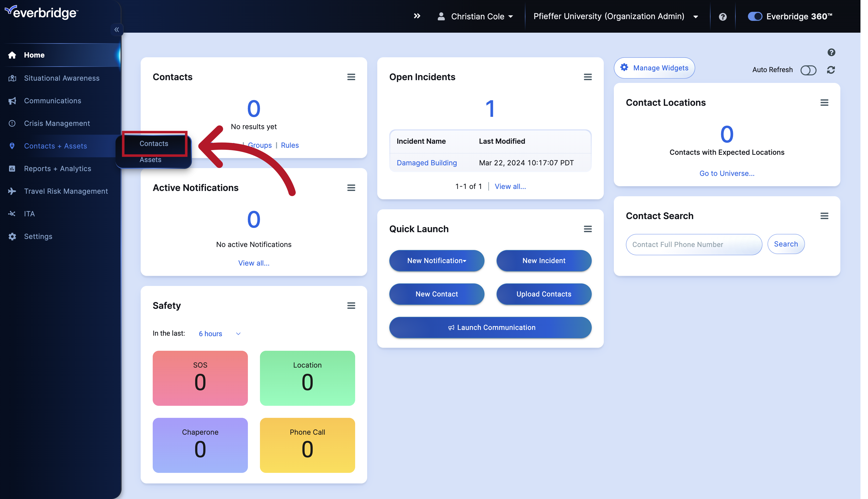Open the Reports + Analytics chart icon
This screenshot has height=499, width=868.
[12, 168]
